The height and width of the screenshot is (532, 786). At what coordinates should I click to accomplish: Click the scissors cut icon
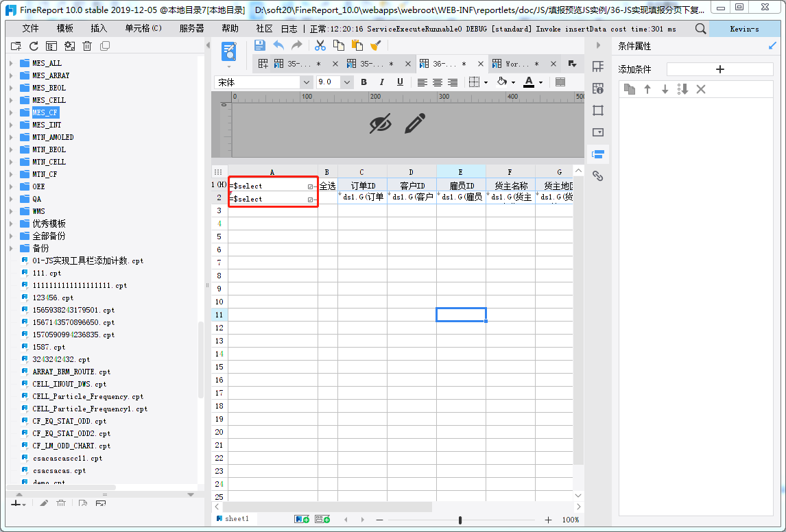click(x=320, y=45)
